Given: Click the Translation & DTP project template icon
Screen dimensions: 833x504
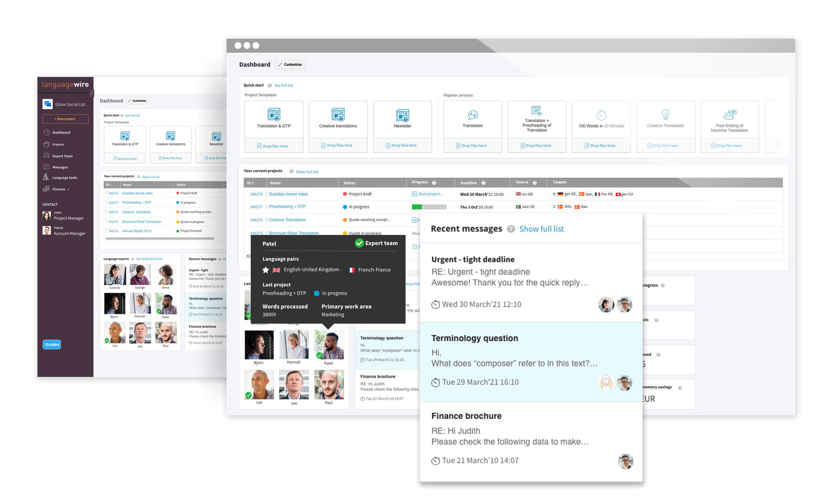Looking at the screenshot, I should tap(273, 116).
